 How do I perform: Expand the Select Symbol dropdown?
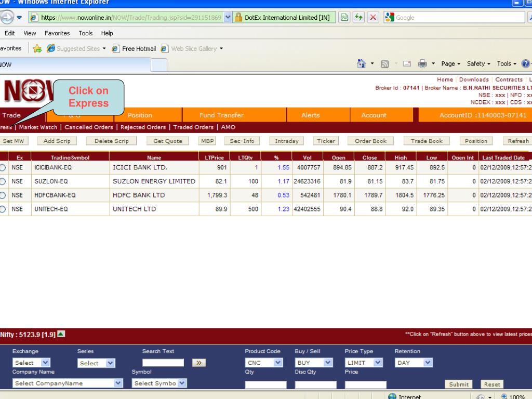(x=159, y=383)
